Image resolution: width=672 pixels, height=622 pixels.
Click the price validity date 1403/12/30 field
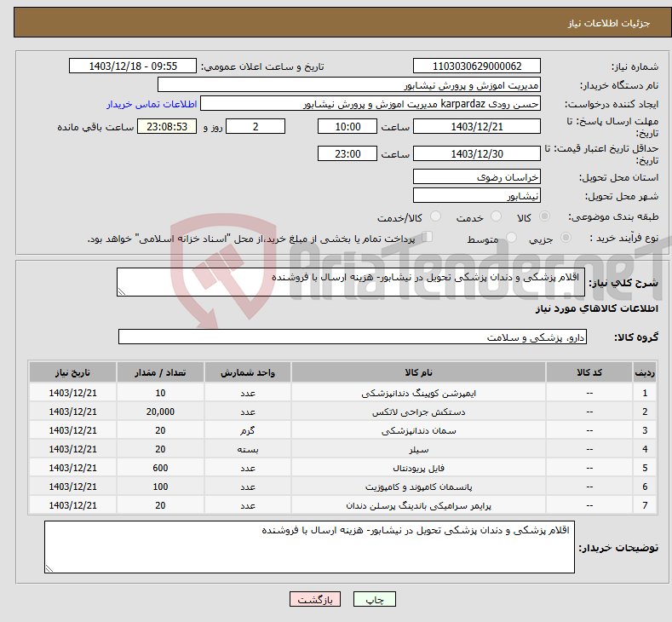point(477,153)
